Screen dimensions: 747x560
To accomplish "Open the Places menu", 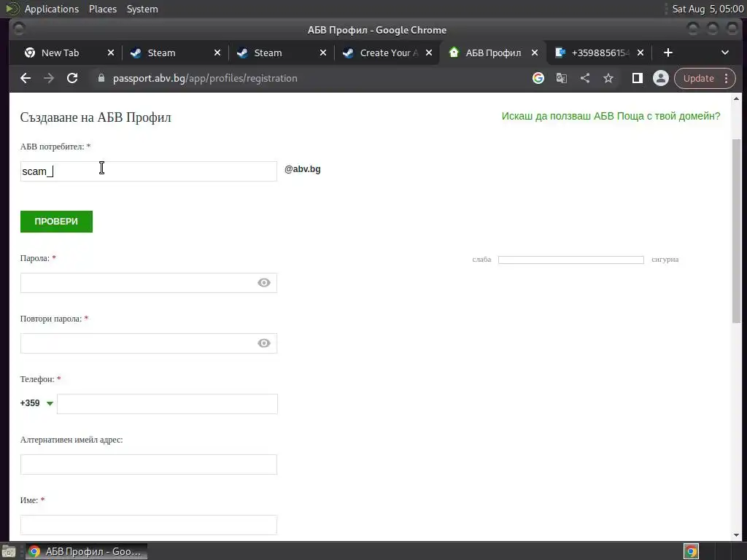I will (x=102, y=9).
